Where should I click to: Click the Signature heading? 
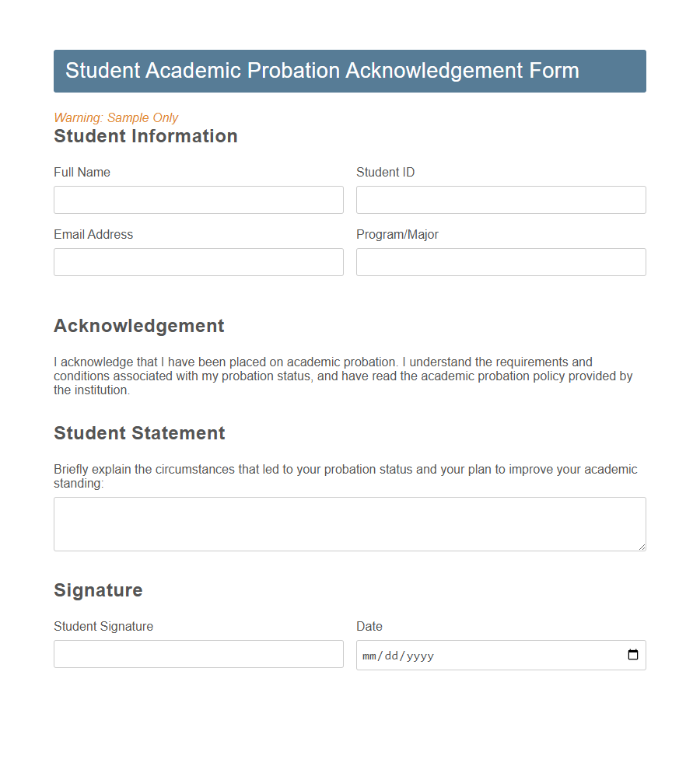(x=98, y=590)
